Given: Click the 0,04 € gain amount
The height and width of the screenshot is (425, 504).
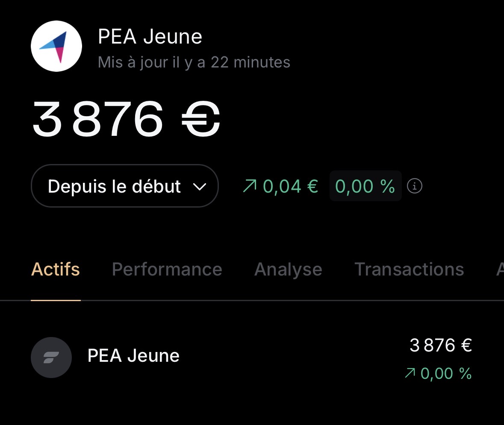Looking at the screenshot, I should coord(290,186).
